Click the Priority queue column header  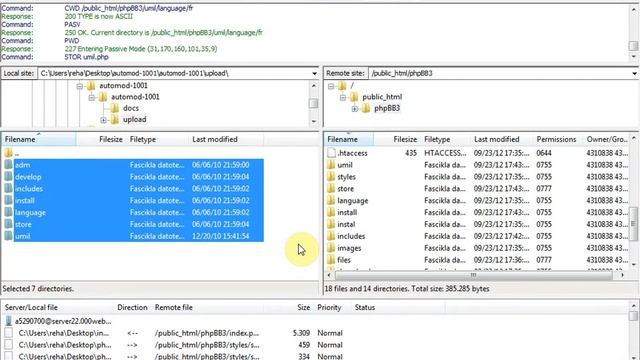[333, 307]
